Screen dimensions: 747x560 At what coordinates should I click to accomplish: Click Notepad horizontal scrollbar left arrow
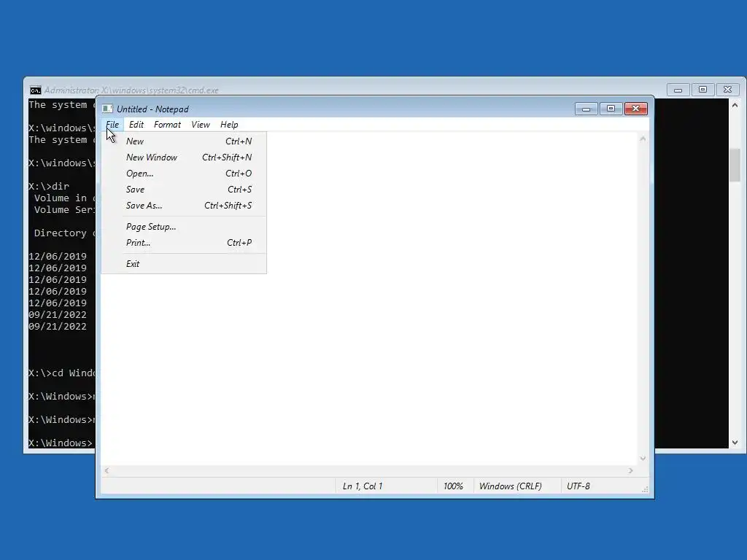[107, 470]
